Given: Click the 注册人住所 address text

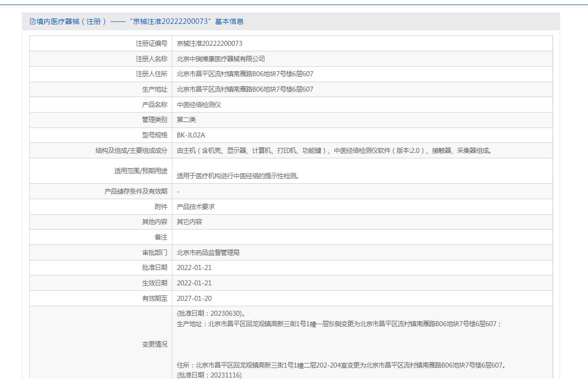Looking at the screenshot, I should point(245,74).
